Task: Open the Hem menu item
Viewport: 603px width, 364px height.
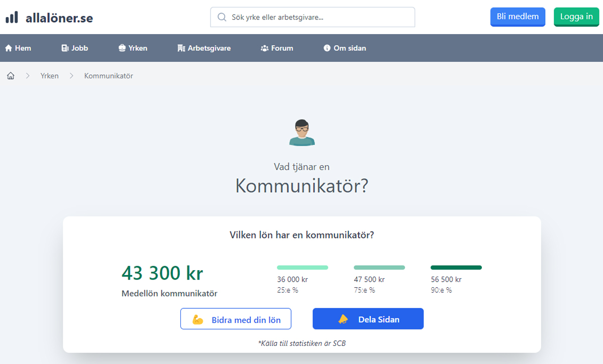Action: (x=18, y=48)
